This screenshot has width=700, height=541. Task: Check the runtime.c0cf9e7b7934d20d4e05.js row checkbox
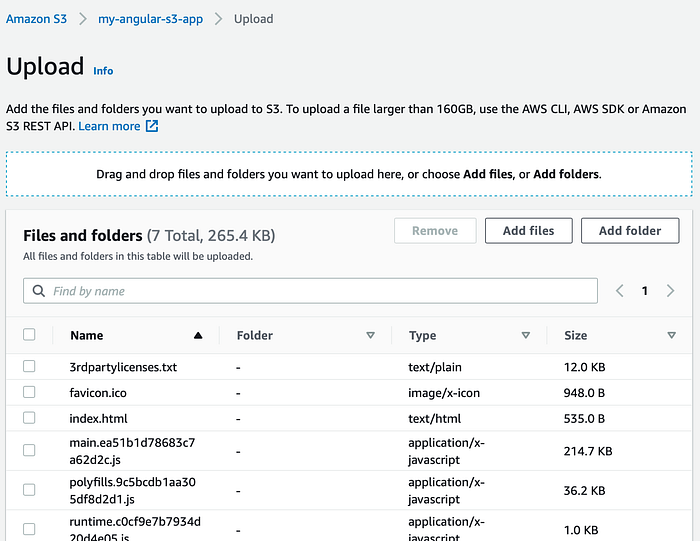point(29,529)
